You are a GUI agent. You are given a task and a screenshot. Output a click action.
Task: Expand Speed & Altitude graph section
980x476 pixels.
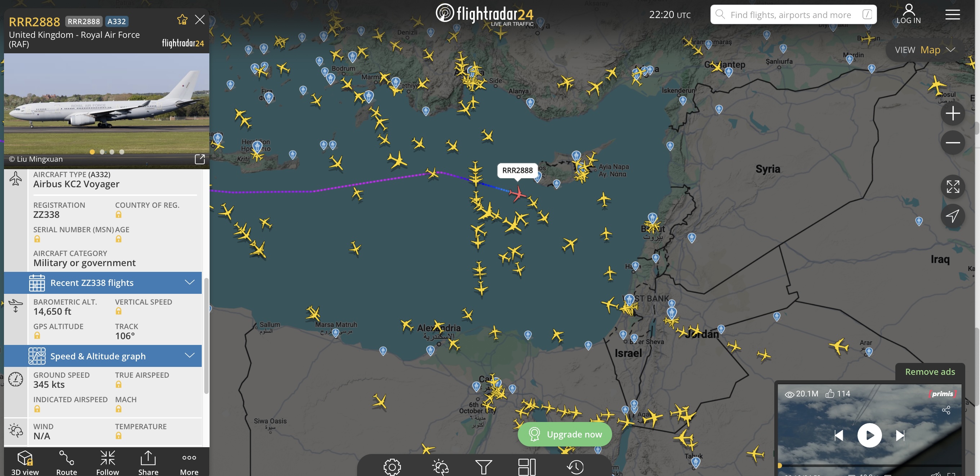point(103,356)
